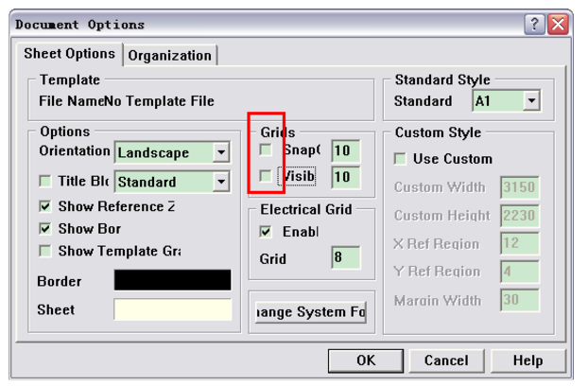Enable the Visible grid checkbox
Screen dimensions: 588x387
[267, 176]
